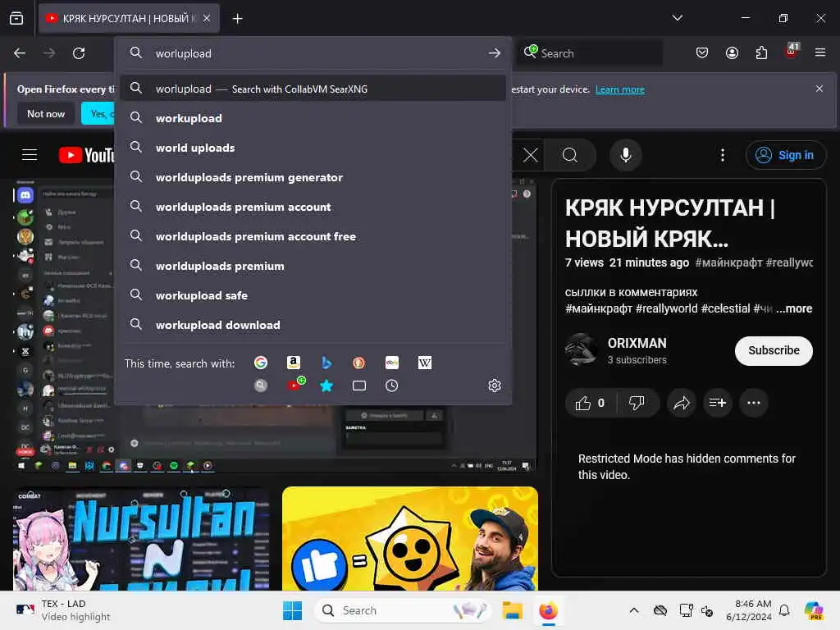The width and height of the screenshot is (840, 630).
Task: Open more actions under the video
Action: 754,403
